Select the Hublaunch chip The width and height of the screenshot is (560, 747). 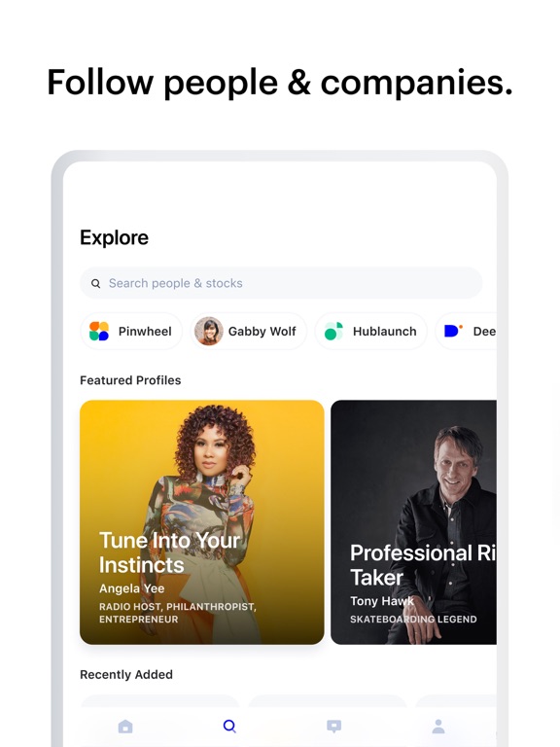[x=371, y=331]
